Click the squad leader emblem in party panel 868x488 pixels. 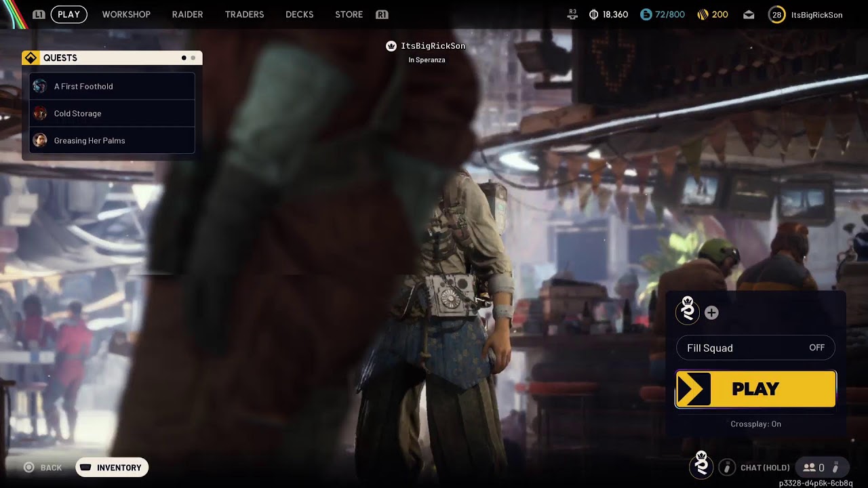688,311
